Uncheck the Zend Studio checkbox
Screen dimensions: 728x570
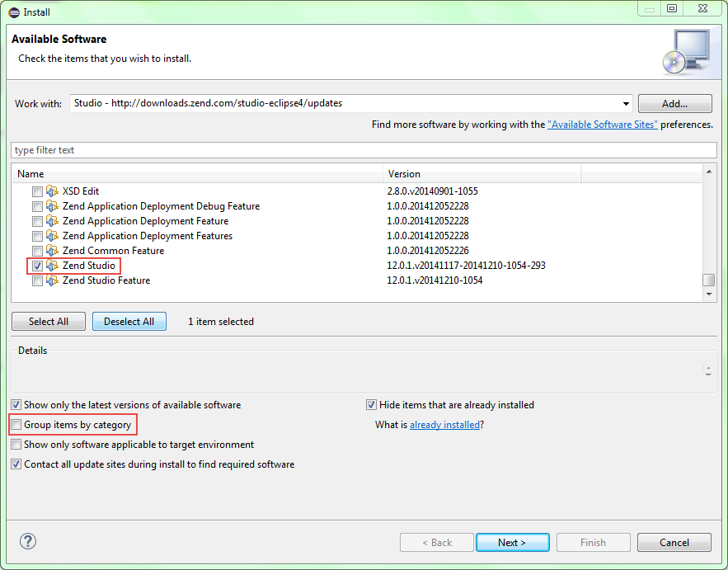pyautogui.click(x=37, y=266)
